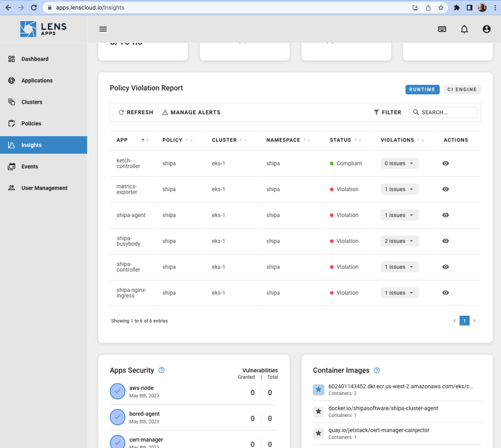The height and width of the screenshot is (448, 501).
Task: Open the Filter button
Action: [x=387, y=112]
